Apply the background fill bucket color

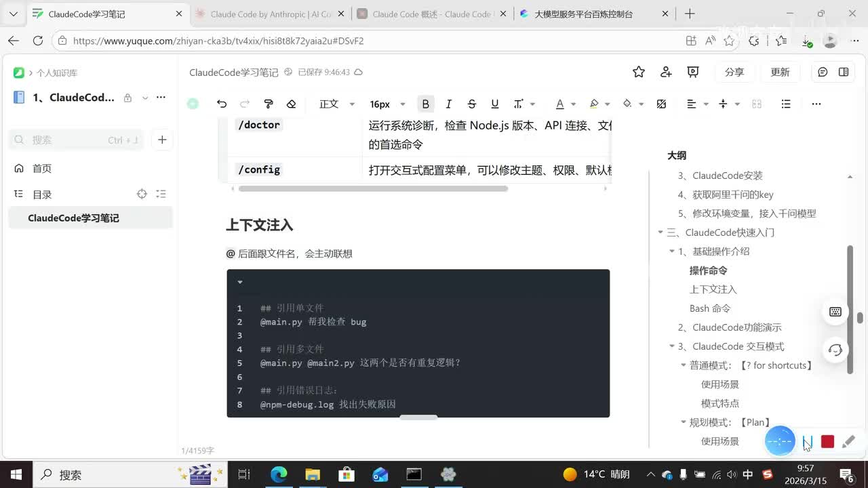[x=627, y=104]
